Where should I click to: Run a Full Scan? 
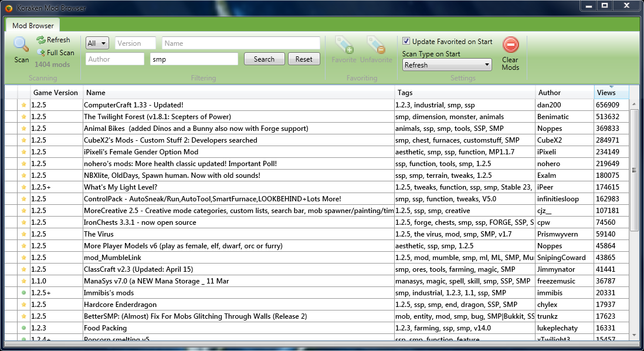point(56,53)
